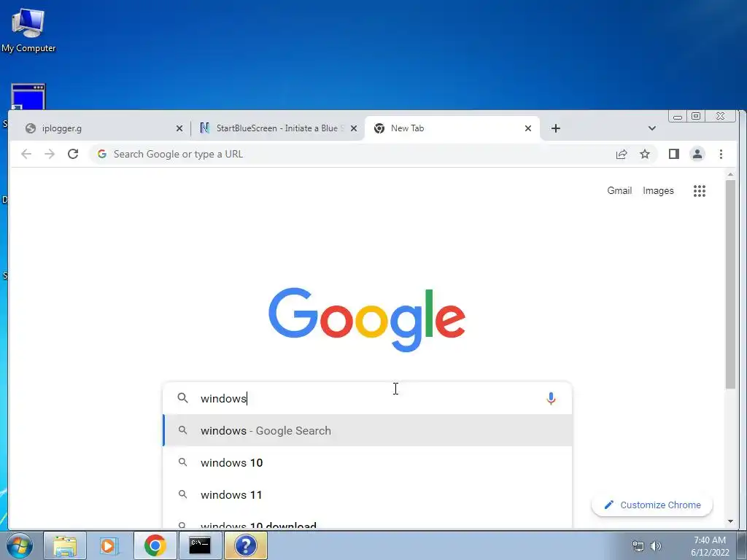747x560 pixels.
Task: Click the search magnifier icon in the search box
Action: pos(182,397)
